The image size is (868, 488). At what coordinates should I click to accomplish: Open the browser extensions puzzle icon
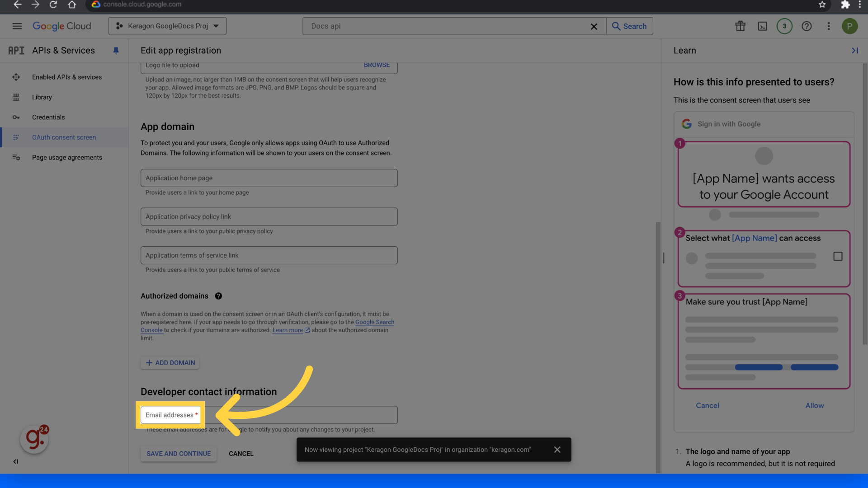tap(845, 5)
